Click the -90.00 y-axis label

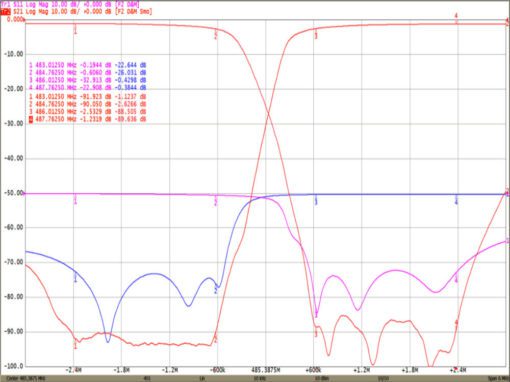coord(14,332)
